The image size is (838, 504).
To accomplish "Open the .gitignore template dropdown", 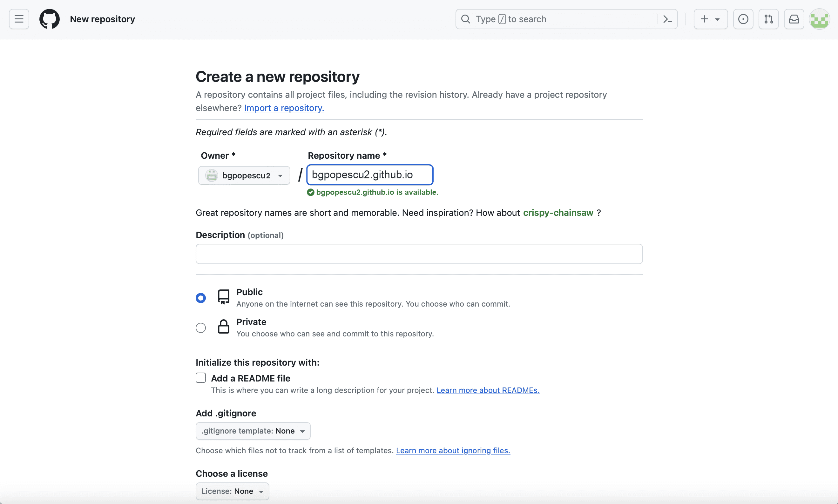I will [x=253, y=431].
